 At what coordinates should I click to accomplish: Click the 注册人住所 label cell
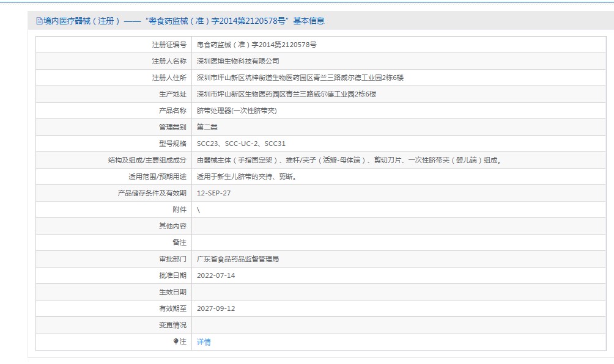(114, 78)
